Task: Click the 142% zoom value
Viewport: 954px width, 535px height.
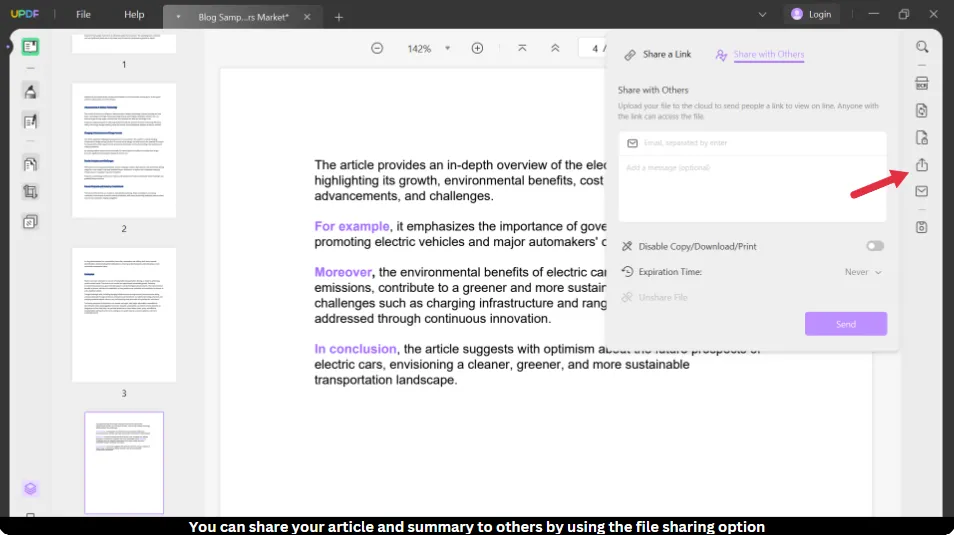Action: tap(419, 49)
